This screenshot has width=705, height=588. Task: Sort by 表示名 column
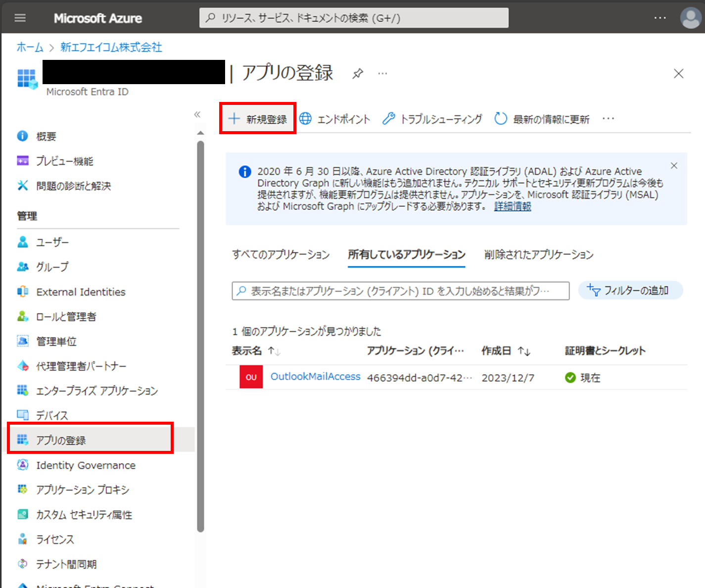256,351
